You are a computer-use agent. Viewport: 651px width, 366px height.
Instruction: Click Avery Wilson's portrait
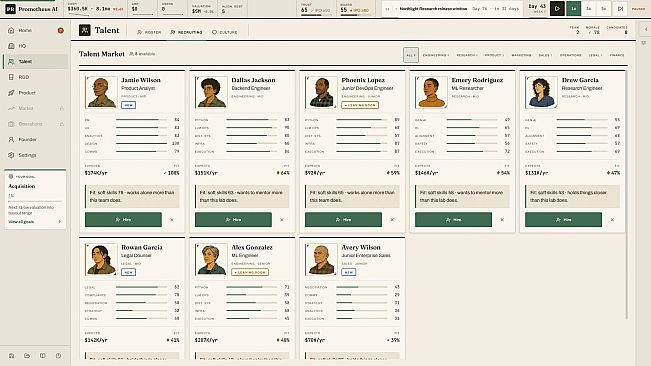pos(321,260)
